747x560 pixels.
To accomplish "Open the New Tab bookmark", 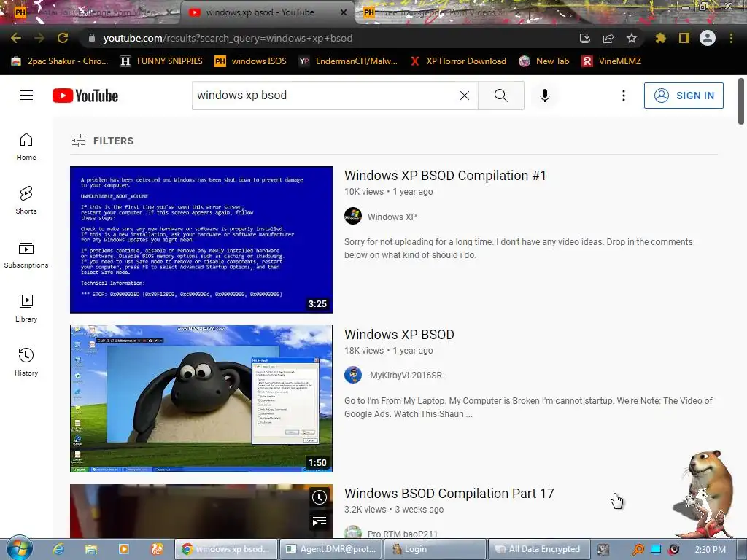I will point(544,61).
